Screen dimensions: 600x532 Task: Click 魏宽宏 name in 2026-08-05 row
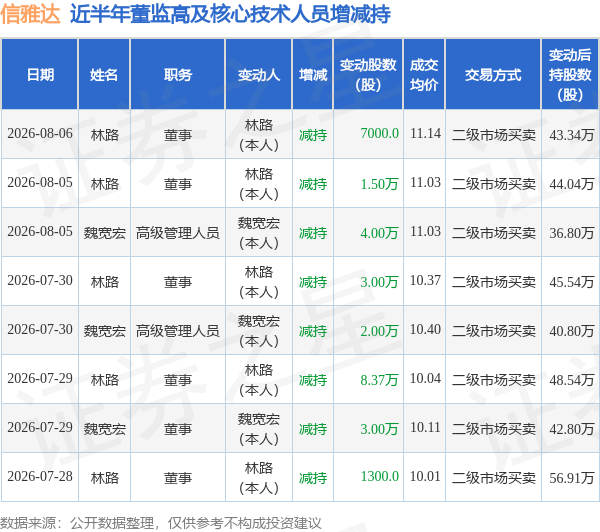coord(104,233)
